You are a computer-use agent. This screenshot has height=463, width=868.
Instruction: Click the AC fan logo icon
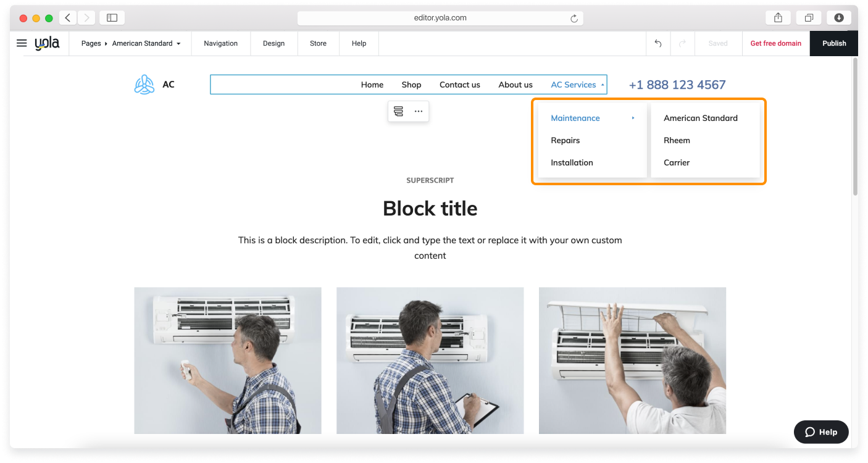coord(144,85)
